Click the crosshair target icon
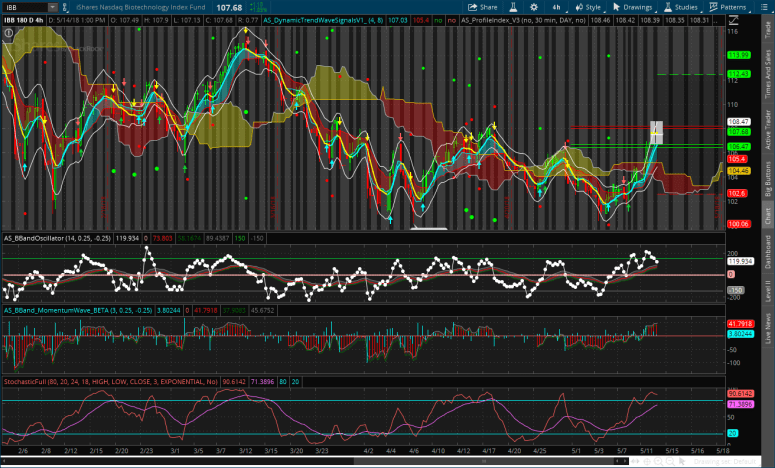 coord(647,461)
